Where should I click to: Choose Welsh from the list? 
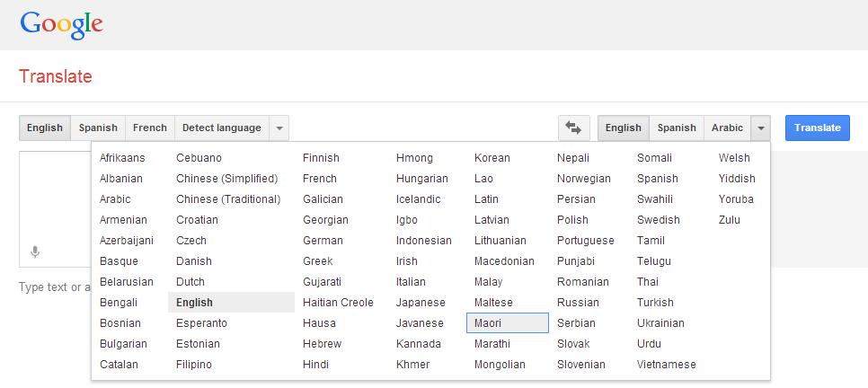coord(734,158)
